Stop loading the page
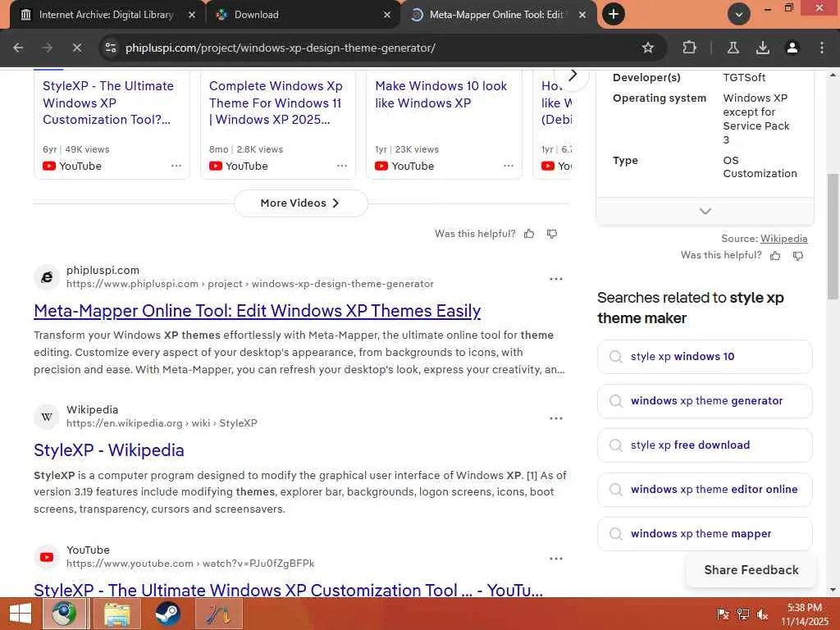840x630 pixels. (76, 48)
